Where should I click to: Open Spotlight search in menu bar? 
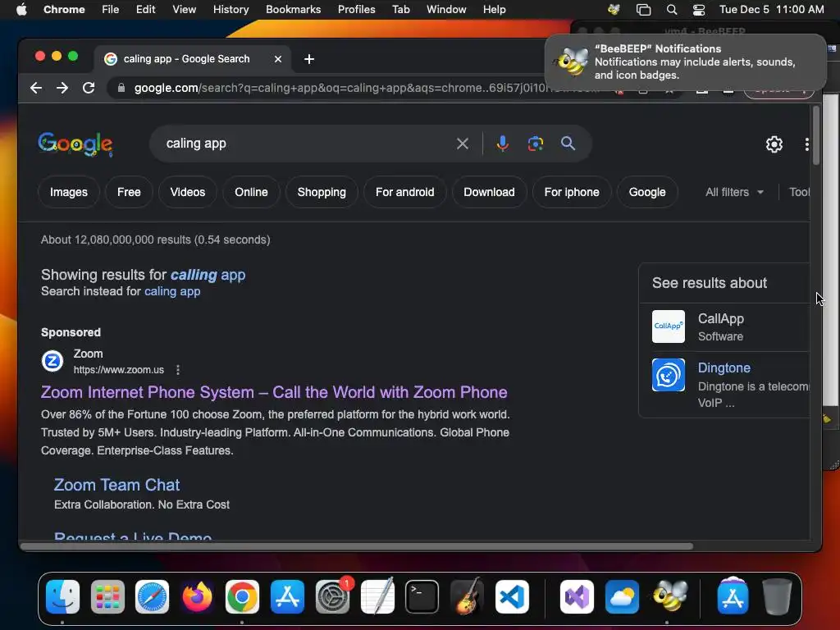[x=671, y=10]
